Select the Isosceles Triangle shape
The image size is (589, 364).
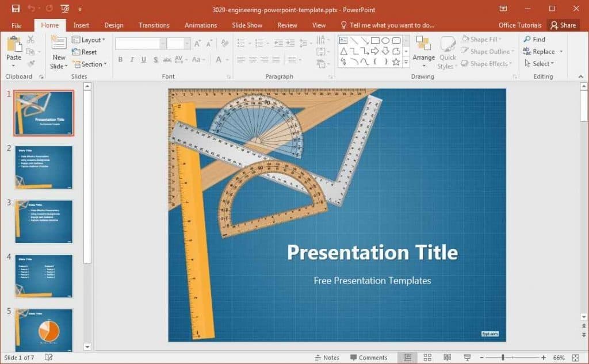tap(343, 51)
